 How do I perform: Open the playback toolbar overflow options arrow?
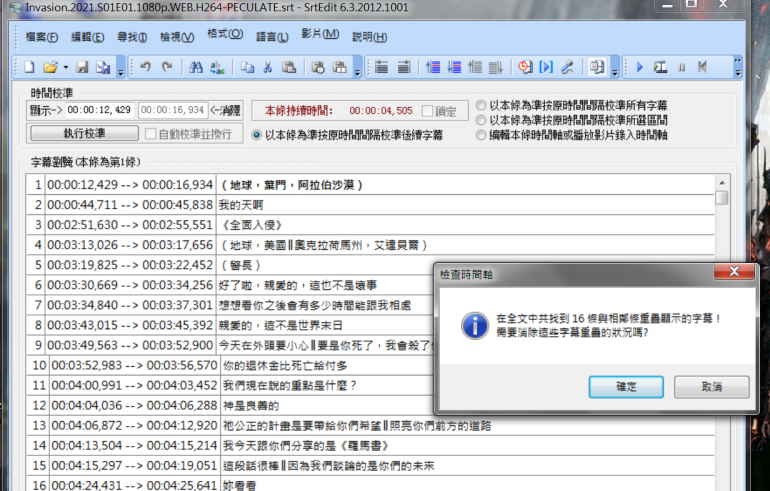coord(738,67)
